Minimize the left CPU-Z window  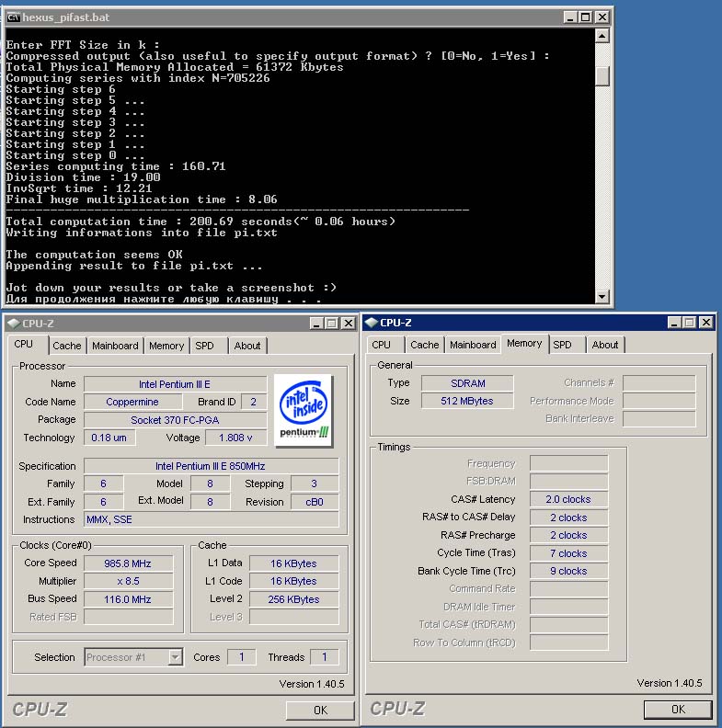pos(316,324)
